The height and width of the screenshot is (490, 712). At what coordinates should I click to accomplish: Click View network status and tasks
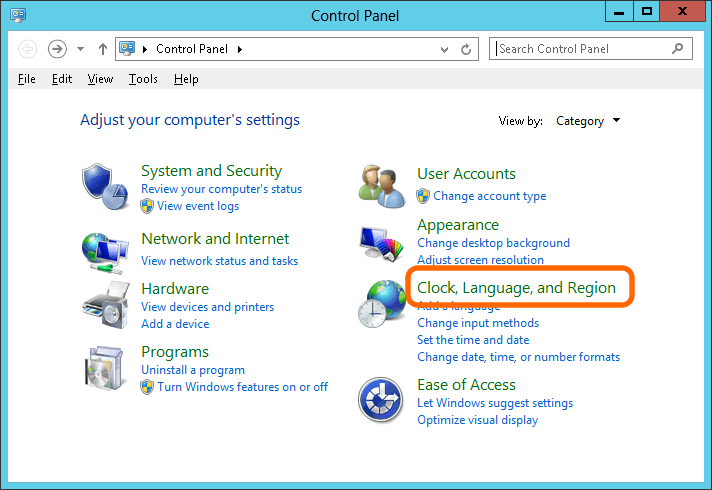[220, 261]
